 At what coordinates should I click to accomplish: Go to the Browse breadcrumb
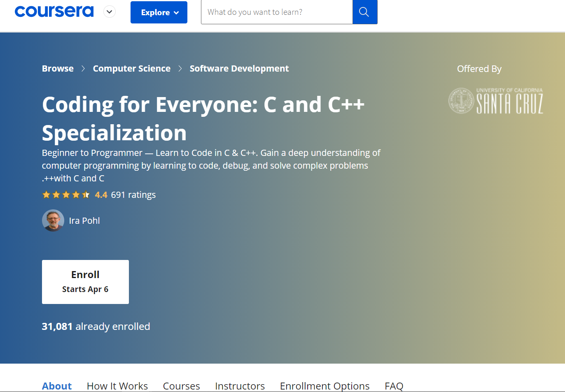tap(58, 68)
